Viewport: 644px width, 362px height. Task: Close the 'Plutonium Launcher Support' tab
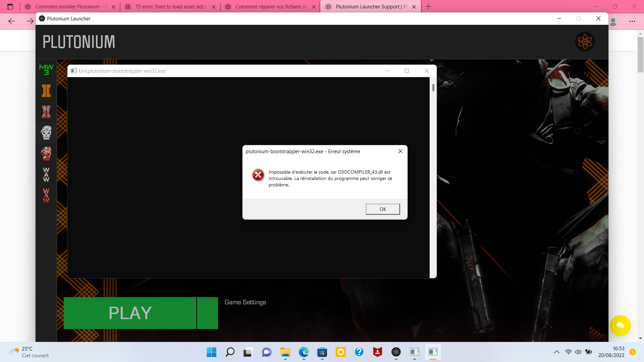[414, 7]
